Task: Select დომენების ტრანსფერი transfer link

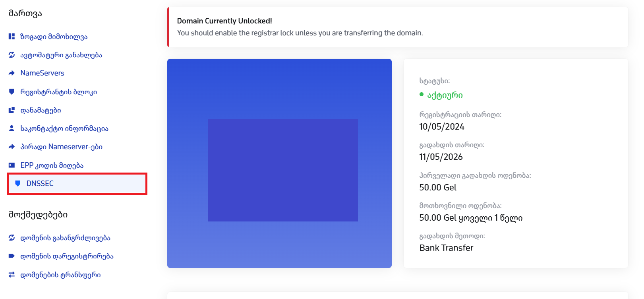Action: tap(60, 275)
